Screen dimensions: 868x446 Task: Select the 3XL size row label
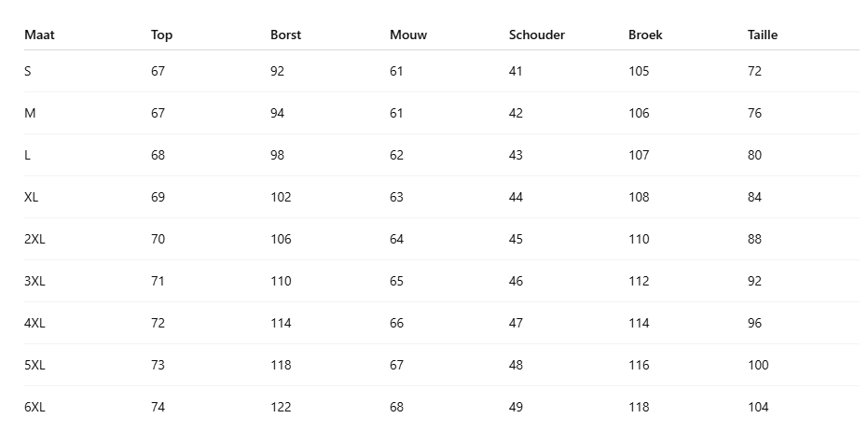point(34,281)
